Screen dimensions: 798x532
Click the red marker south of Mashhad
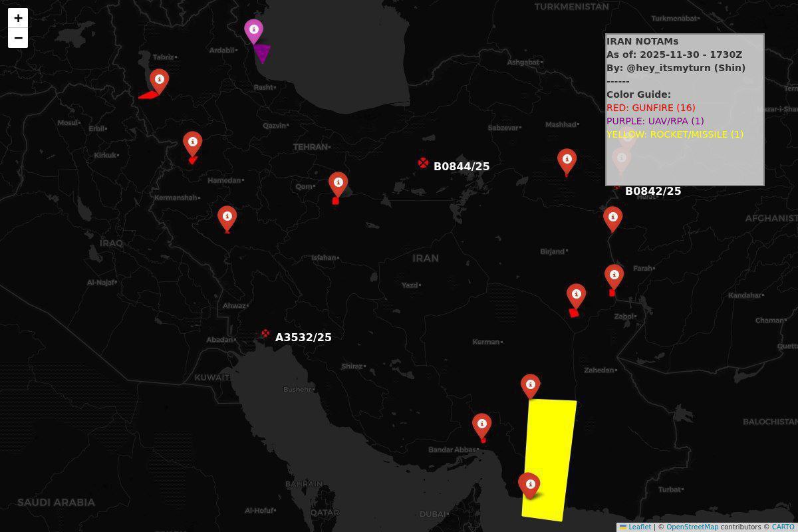(567, 160)
